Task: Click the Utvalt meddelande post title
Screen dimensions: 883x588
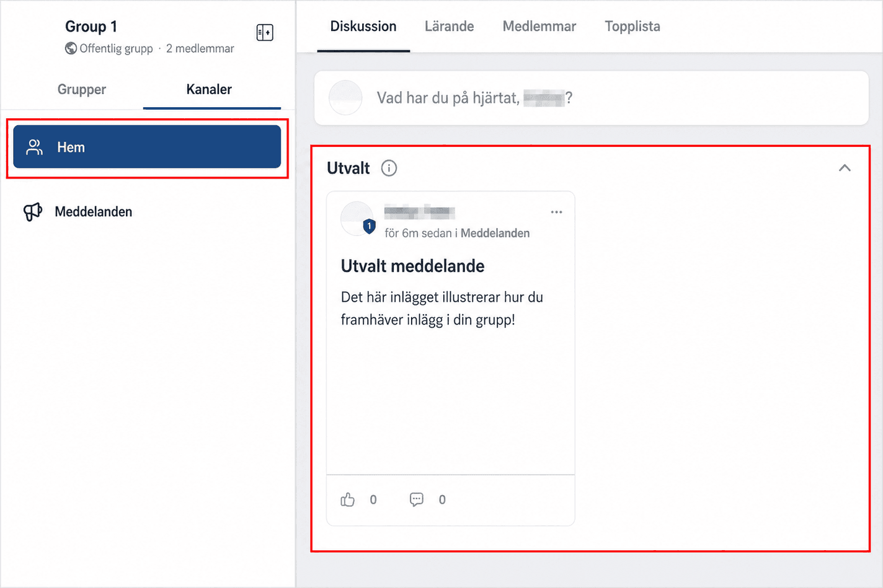Action: tap(412, 266)
